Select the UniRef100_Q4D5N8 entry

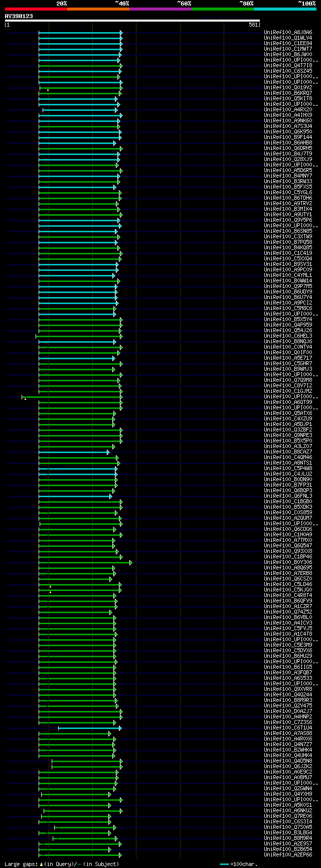288,761
